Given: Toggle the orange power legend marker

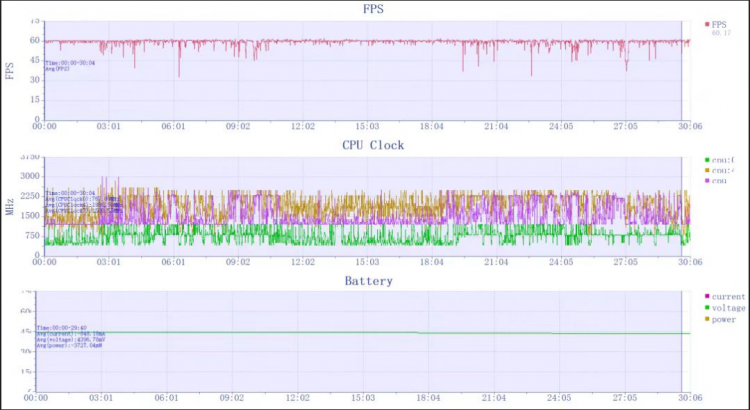Looking at the screenshot, I should (707, 319).
